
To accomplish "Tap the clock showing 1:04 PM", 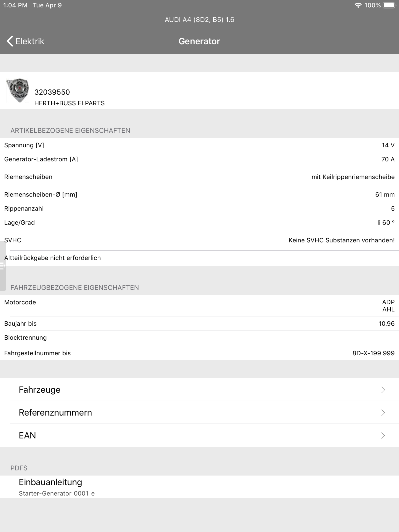I will [15, 5].
